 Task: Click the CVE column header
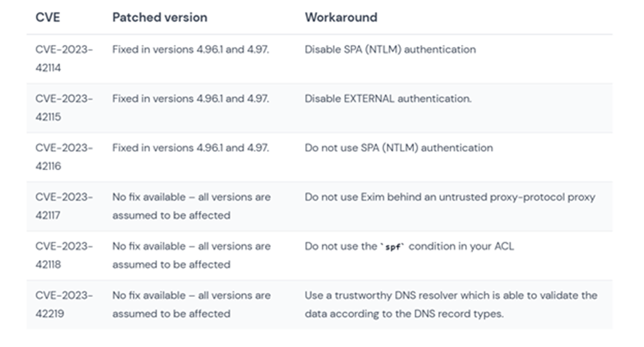pyautogui.click(x=48, y=17)
